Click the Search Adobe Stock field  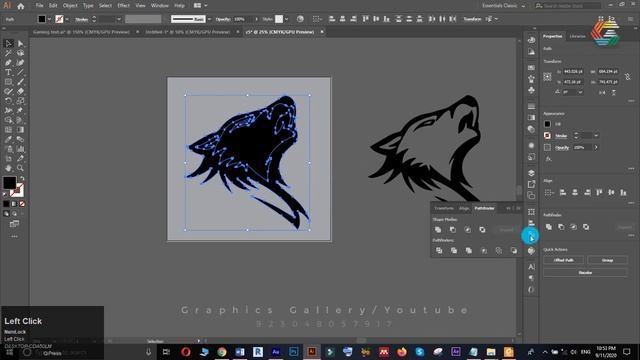click(568, 6)
